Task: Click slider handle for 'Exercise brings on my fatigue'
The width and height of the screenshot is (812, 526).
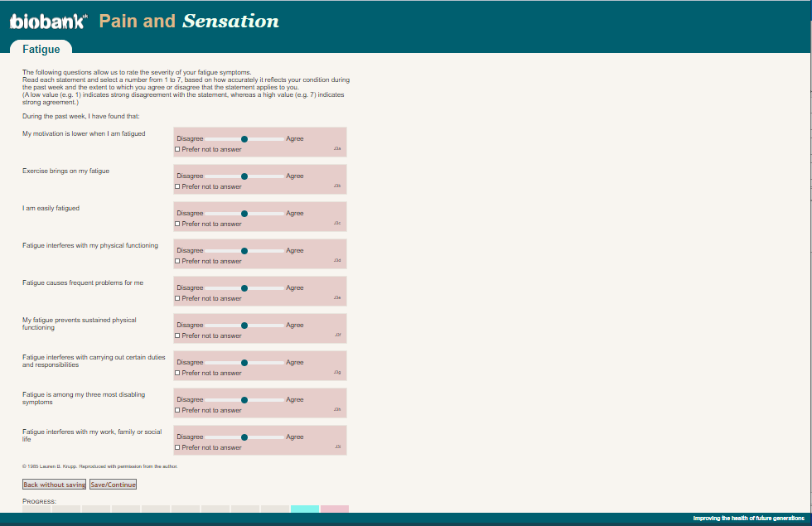Action: tap(244, 176)
